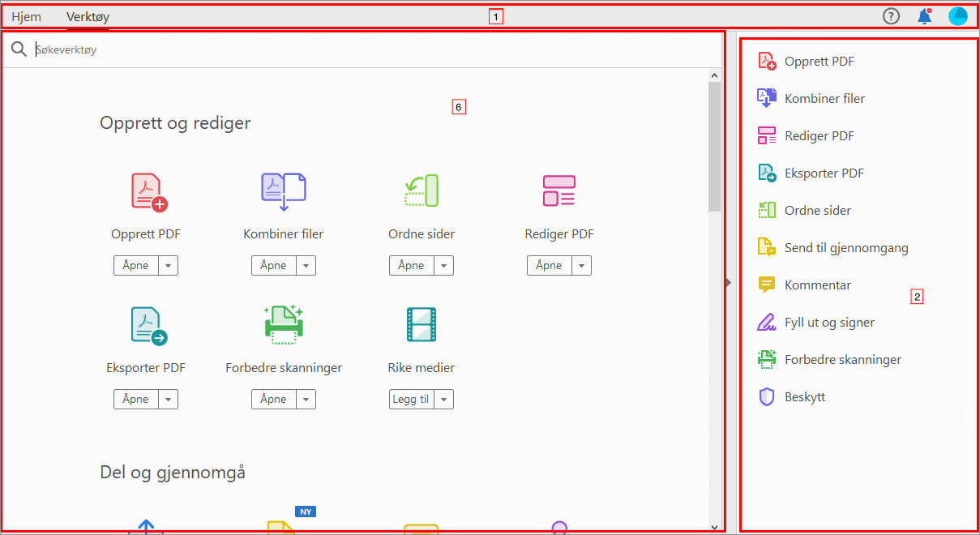Screen dimensions: 980x535
Task: Click the Rike medier film icon
Action: tap(421, 325)
